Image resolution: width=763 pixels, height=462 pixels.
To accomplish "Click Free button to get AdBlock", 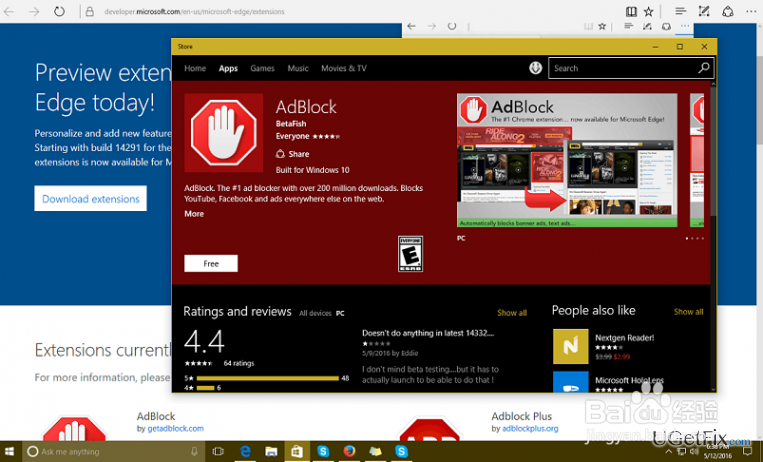I will (211, 263).
